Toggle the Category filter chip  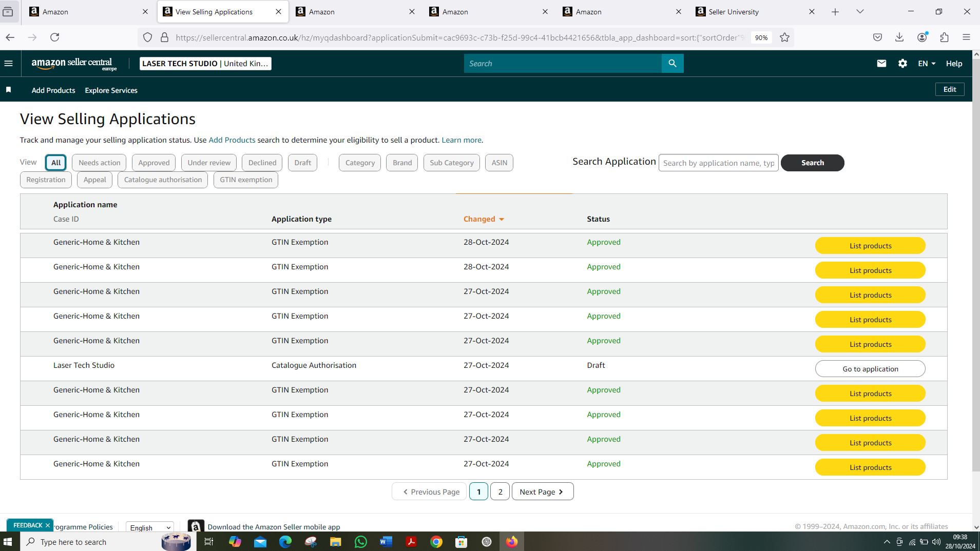click(x=360, y=163)
